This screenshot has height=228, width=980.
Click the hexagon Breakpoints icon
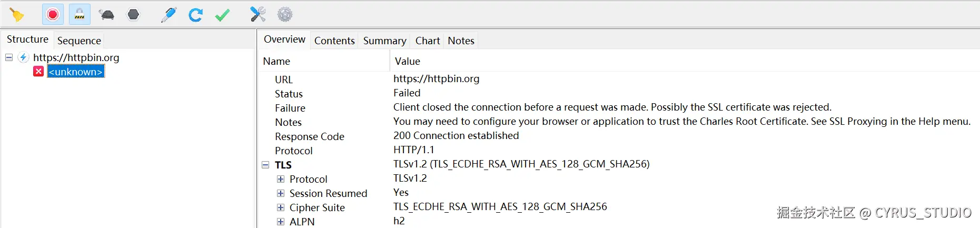134,14
